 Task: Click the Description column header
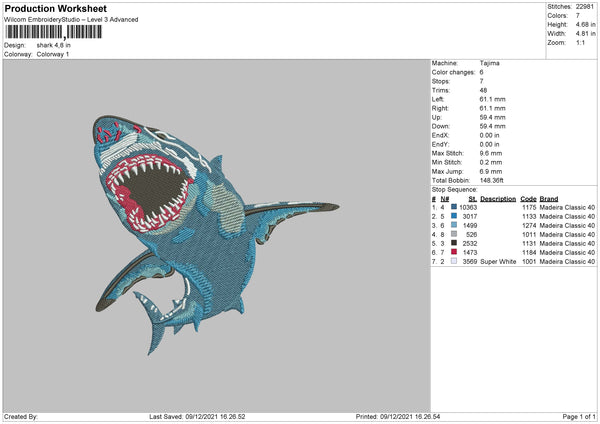point(497,198)
